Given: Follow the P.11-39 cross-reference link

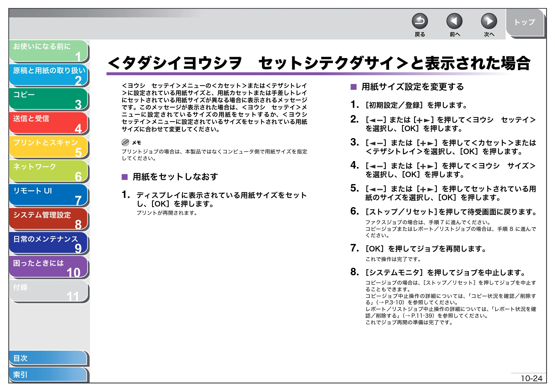Looking at the screenshot, I should click(419, 316).
